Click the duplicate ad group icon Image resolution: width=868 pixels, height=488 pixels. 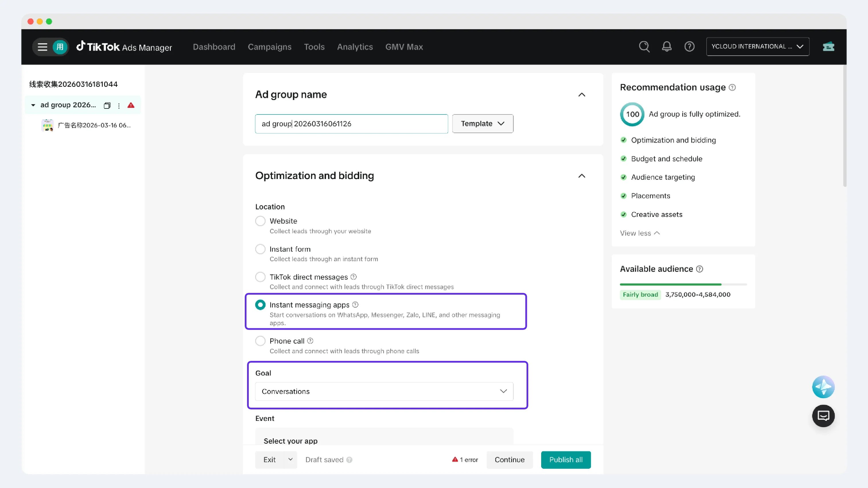pyautogui.click(x=107, y=105)
